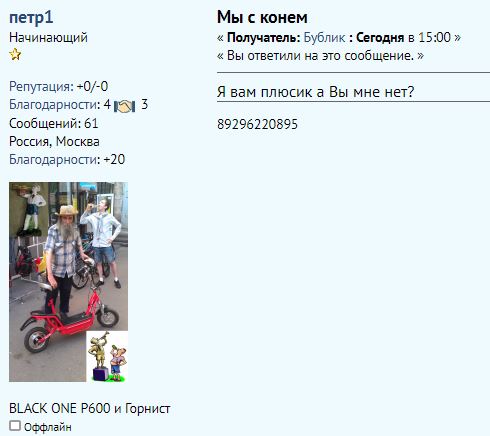Click the Оффлайн status indicator icon

(15, 426)
